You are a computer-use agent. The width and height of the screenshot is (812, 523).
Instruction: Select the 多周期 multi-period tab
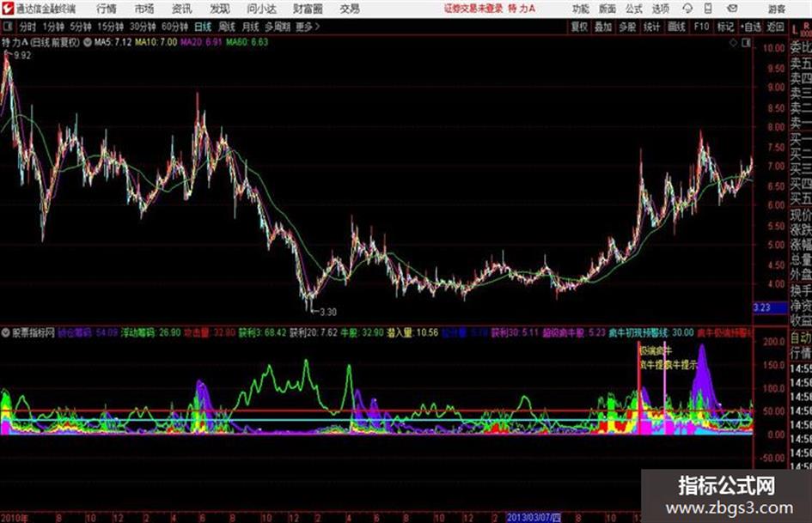click(x=278, y=27)
